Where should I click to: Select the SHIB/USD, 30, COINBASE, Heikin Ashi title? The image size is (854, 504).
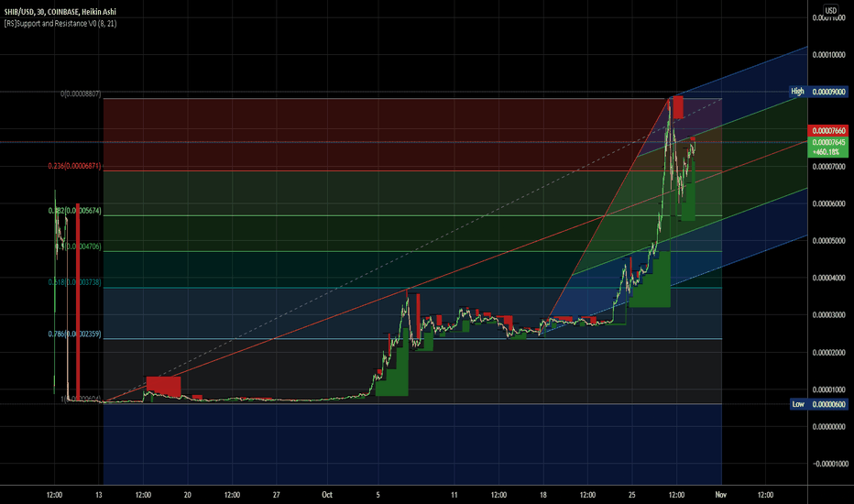60,11
